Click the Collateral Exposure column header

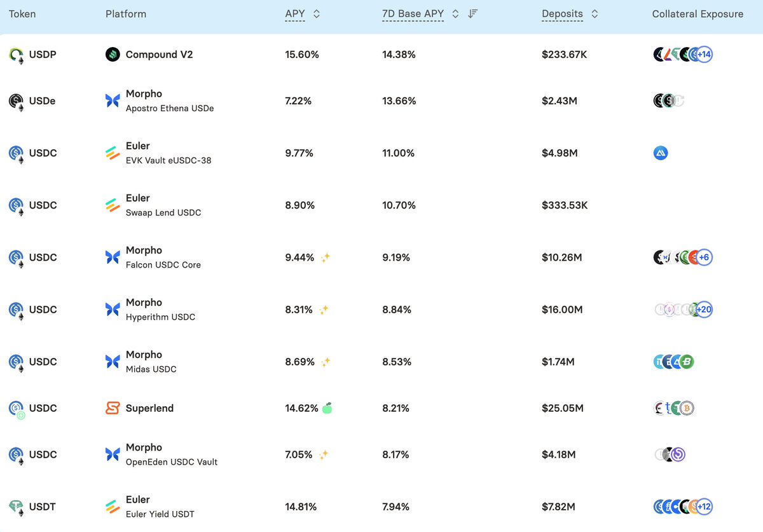[x=698, y=14]
